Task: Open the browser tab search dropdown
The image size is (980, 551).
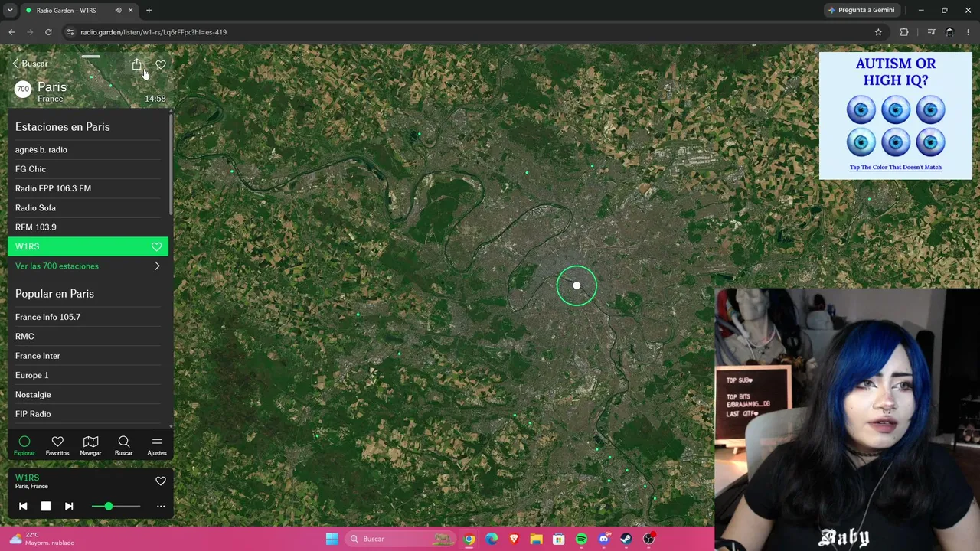Action: [x=10, y=11]
